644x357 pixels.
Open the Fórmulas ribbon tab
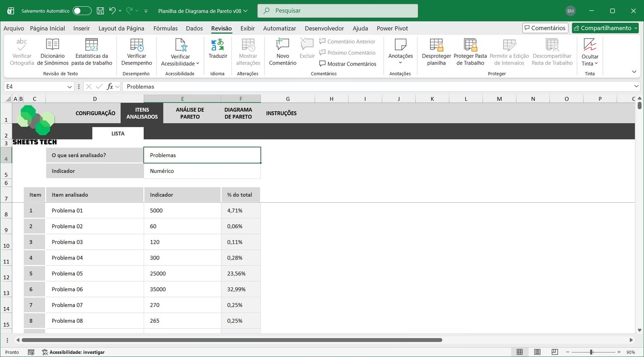pos(165,28)
